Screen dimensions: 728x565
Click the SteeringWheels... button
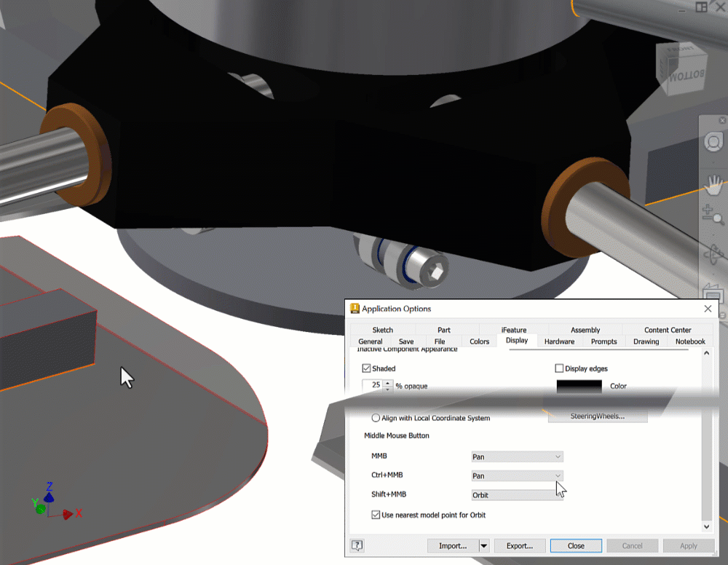pos(598,416)
